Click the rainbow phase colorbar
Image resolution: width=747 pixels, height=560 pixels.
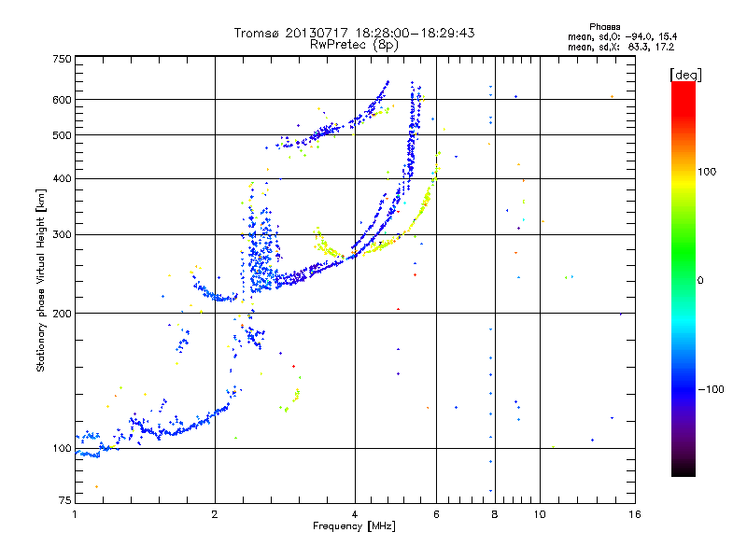[684, 279]
